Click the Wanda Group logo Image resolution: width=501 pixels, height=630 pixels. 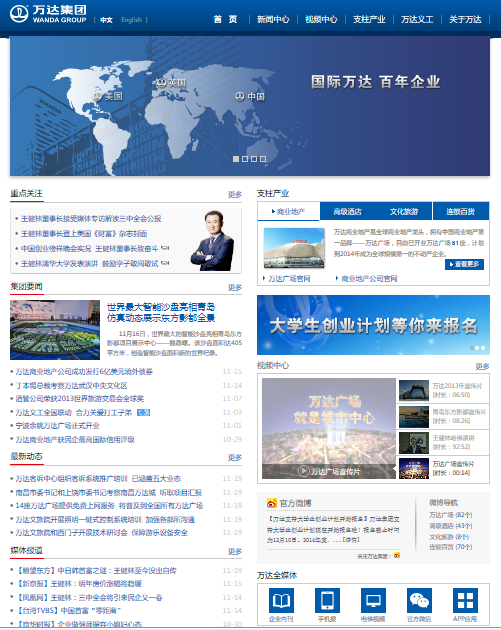click(48, 14)
